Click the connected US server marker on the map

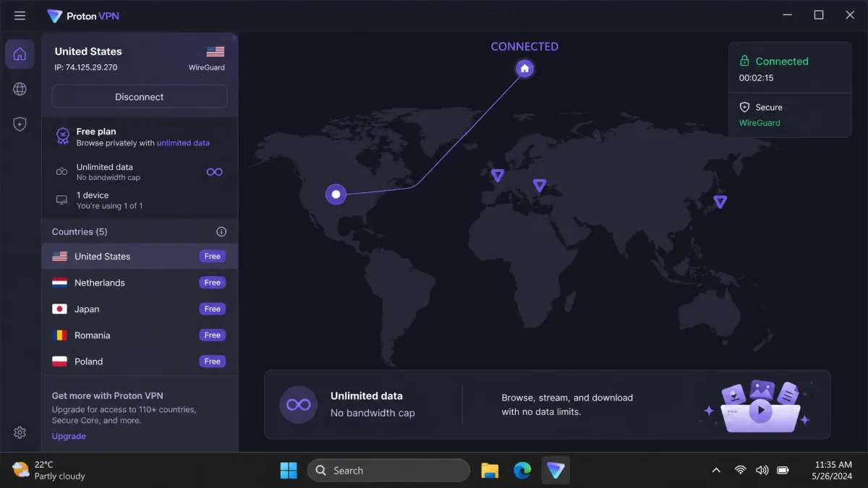click(x=336, y=194)
